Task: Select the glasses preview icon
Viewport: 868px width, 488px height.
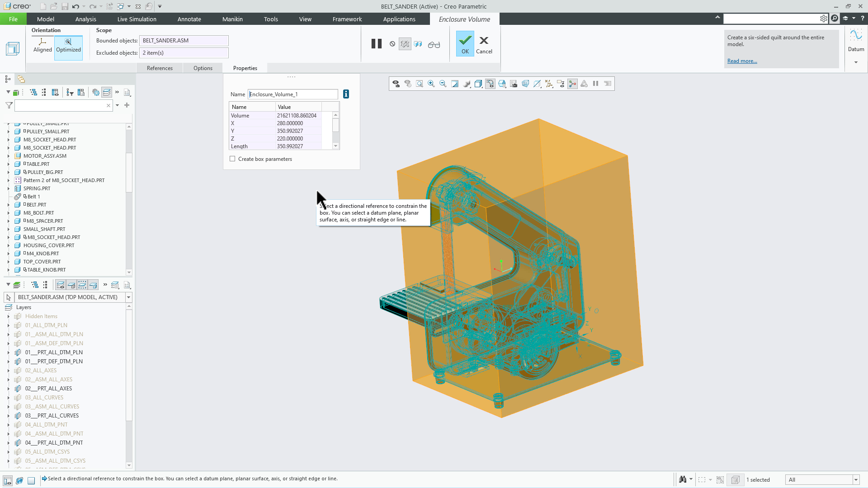Action: [434, 44]
